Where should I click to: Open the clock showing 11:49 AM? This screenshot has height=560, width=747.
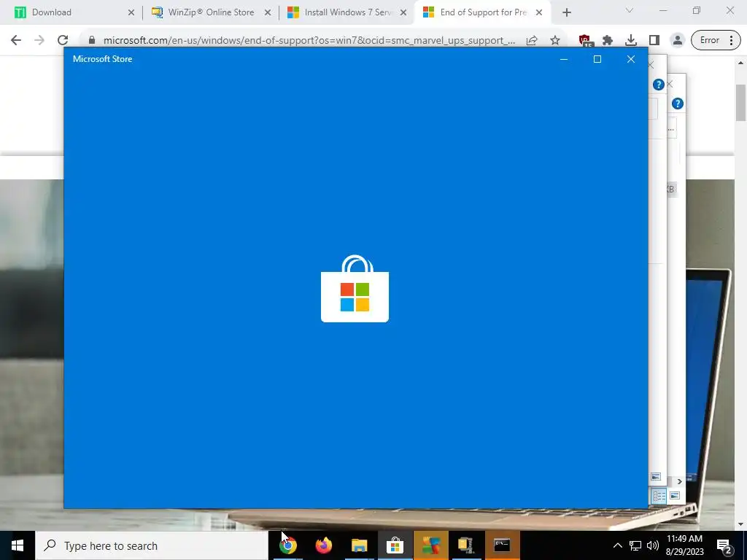click(x=684, y=545)
